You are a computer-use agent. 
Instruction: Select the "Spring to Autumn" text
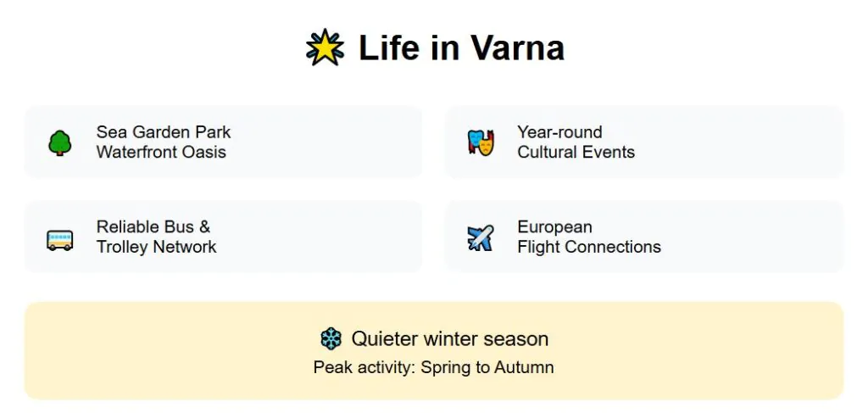click(x=487, y=368)
